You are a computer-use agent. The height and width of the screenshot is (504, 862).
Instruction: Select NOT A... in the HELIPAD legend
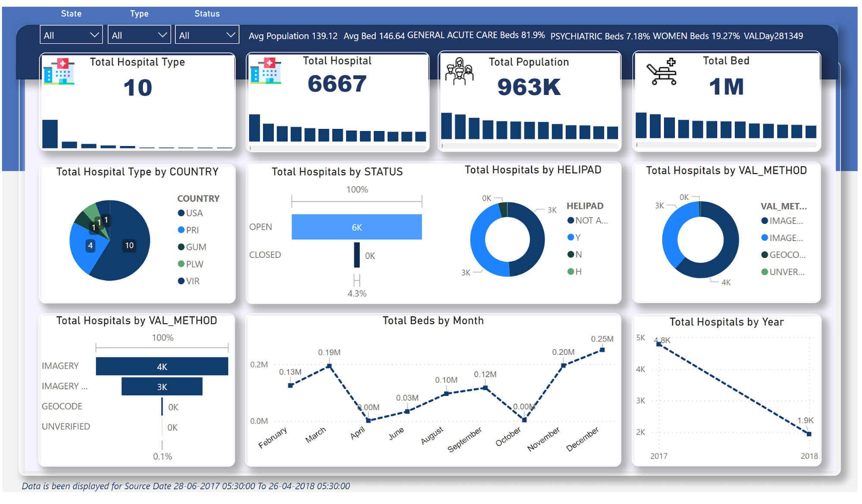click(588, 220)
